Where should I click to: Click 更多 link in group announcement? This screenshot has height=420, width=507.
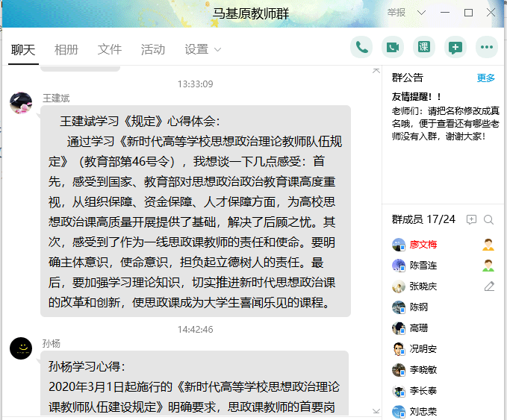[485, 78]
